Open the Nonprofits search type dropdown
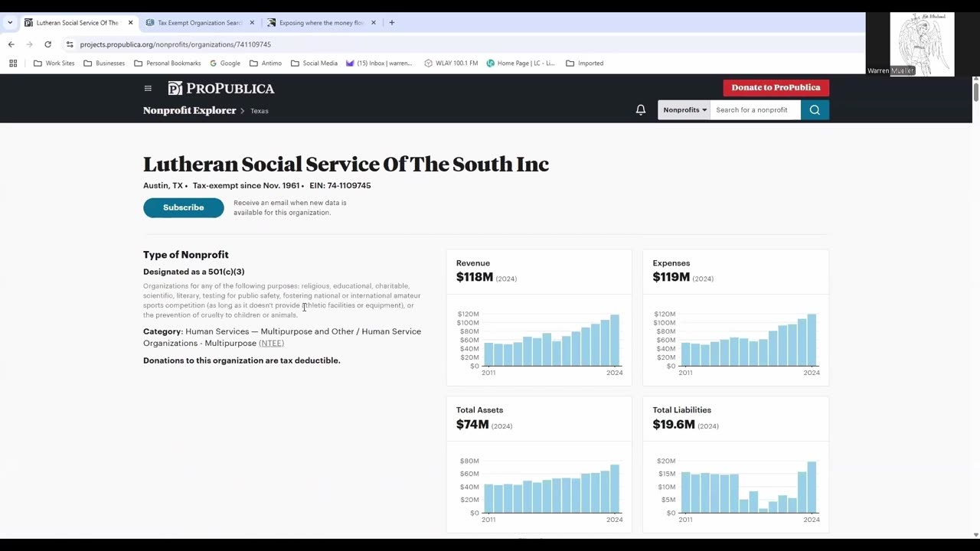 684,110
